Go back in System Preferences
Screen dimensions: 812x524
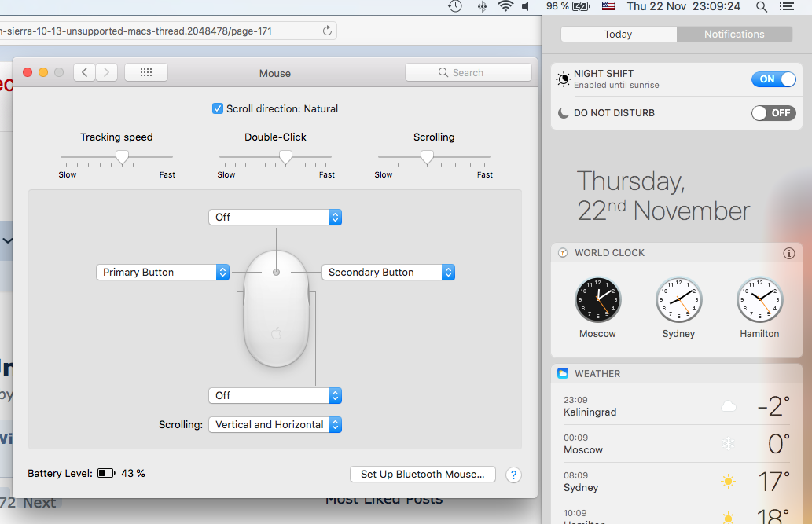click(x=84, y=72)
